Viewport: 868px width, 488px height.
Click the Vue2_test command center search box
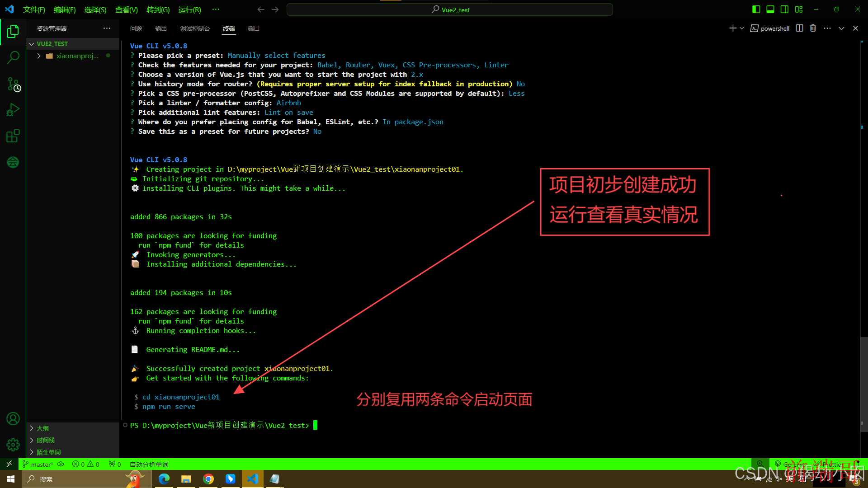pyautogui.click(x=450, y=9)
